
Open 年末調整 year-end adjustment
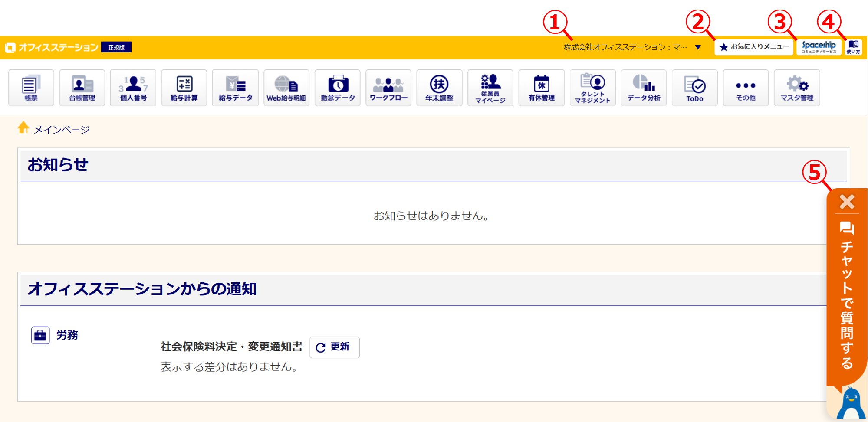click(x=439, y=88)
